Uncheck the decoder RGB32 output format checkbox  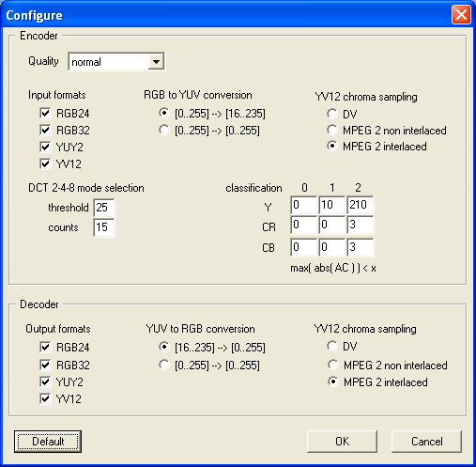[x=45, y=365]
